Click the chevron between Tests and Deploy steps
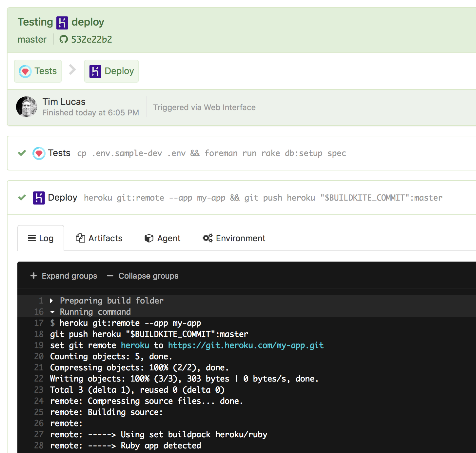 coord(72,70)
